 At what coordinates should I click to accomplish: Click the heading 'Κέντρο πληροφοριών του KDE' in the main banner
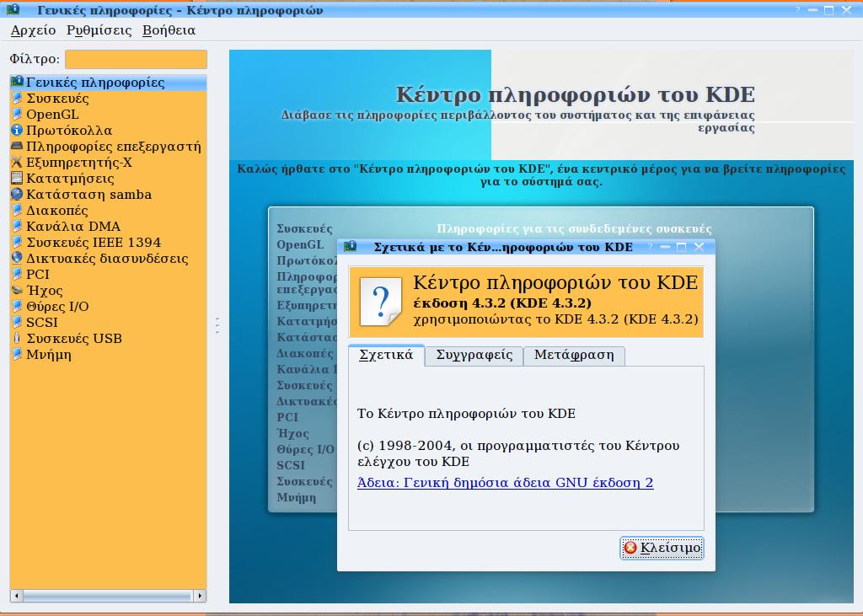[x=575, y=94]
